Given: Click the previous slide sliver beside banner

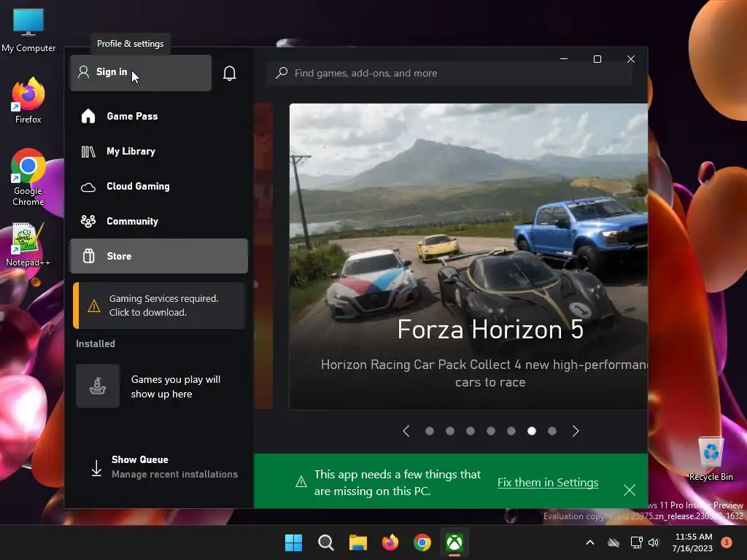Looking at the screenshot, I should tap(263, 256).
